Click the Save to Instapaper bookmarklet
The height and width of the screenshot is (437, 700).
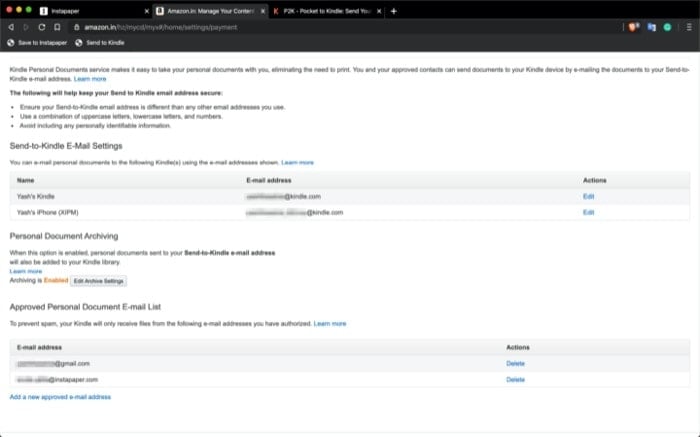[x=37, y=43]
